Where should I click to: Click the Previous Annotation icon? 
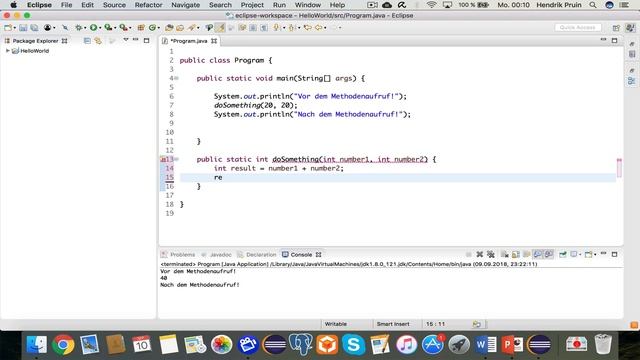tap(291, 28)
